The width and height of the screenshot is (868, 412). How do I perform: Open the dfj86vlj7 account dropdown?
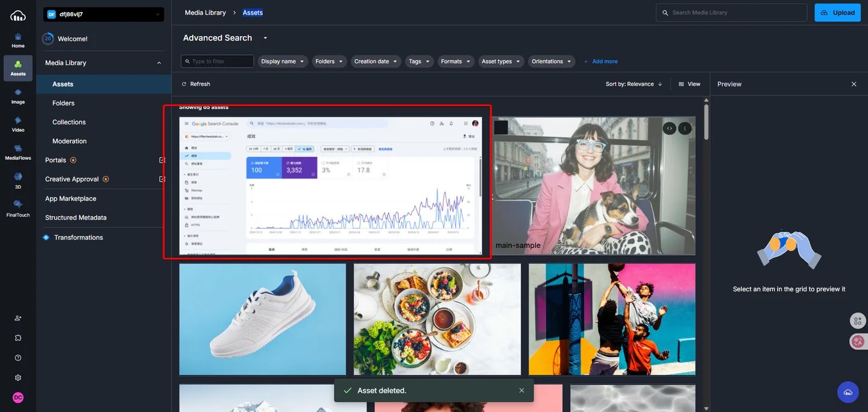[104, 14]
